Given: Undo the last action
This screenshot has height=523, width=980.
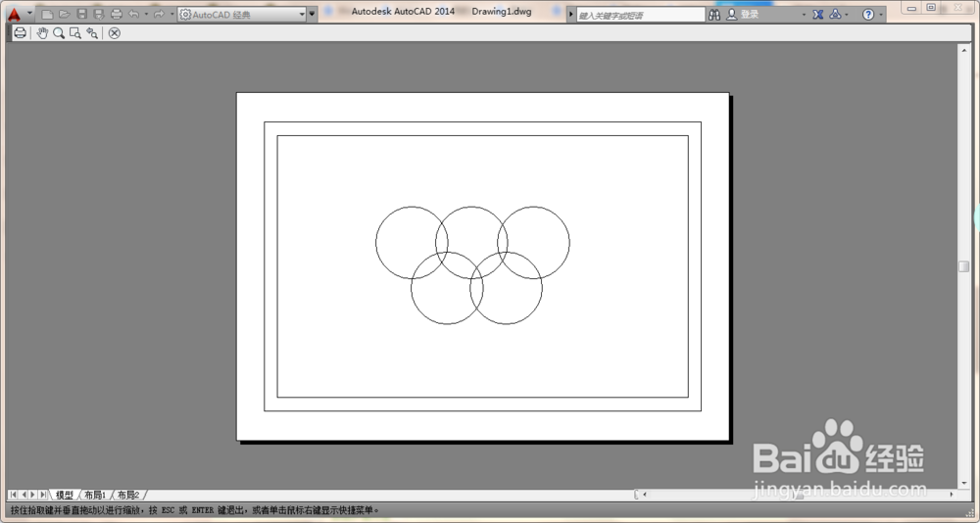Looking at the screenshot, I should point(133,14).
